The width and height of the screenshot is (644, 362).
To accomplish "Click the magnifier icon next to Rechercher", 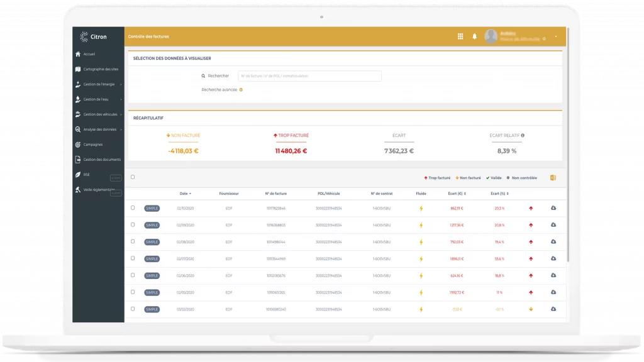I will coord(203,76).
